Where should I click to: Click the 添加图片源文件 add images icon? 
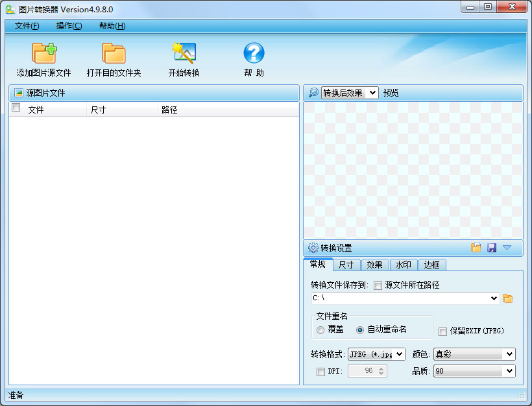[x=43, y=53]
